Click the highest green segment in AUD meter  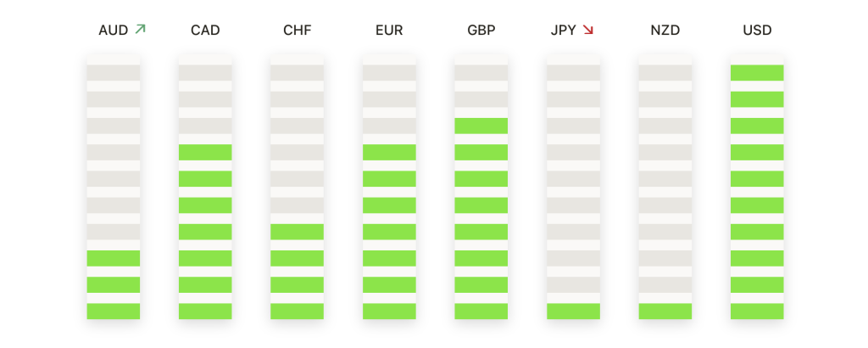click(114, 258)
